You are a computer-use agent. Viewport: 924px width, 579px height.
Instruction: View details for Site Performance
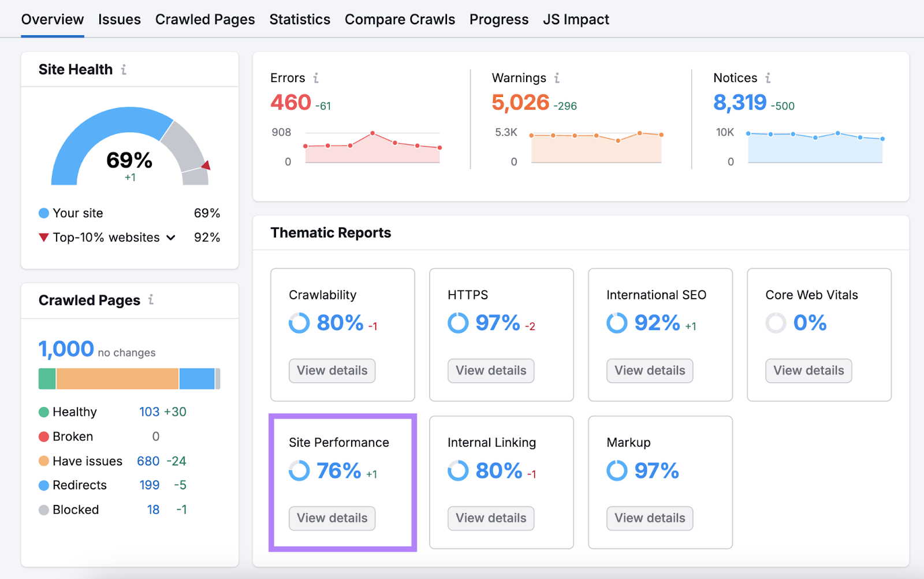331,518
